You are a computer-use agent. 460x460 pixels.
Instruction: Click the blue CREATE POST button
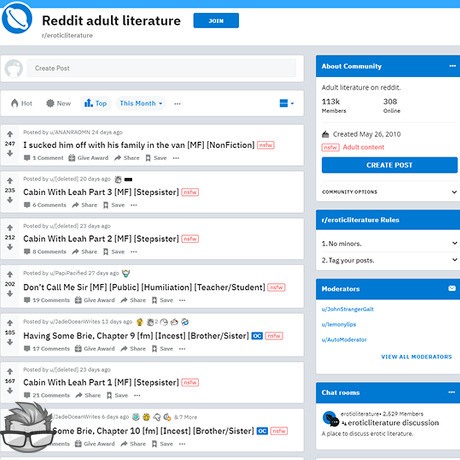click(389, 165)
